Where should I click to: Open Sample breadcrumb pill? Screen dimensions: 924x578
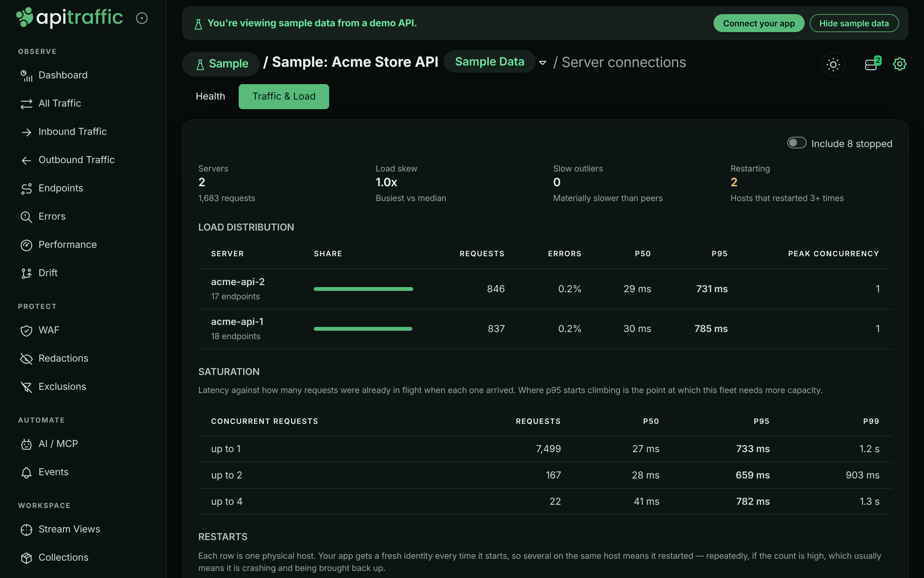click(x=221, y=64)
